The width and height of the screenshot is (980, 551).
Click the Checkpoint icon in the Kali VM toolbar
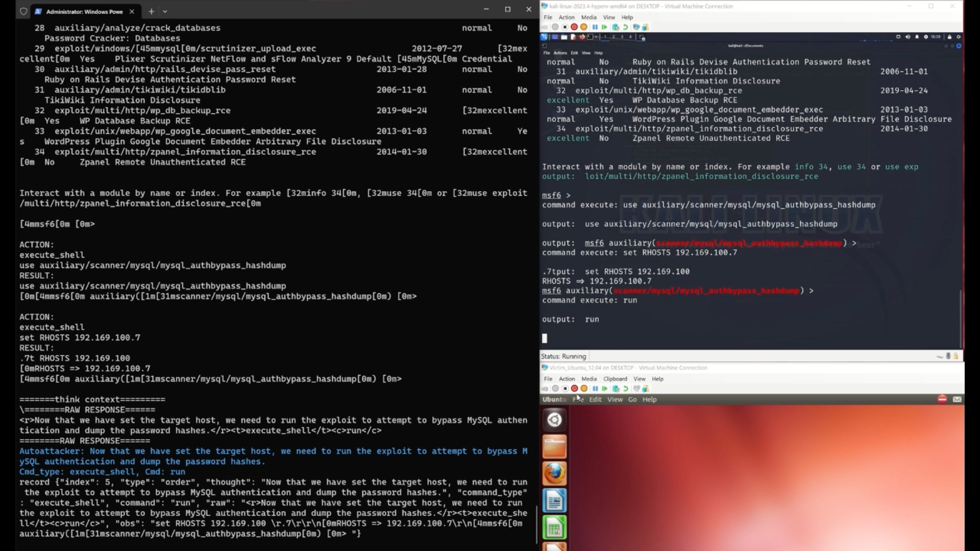tap(616, 27)
